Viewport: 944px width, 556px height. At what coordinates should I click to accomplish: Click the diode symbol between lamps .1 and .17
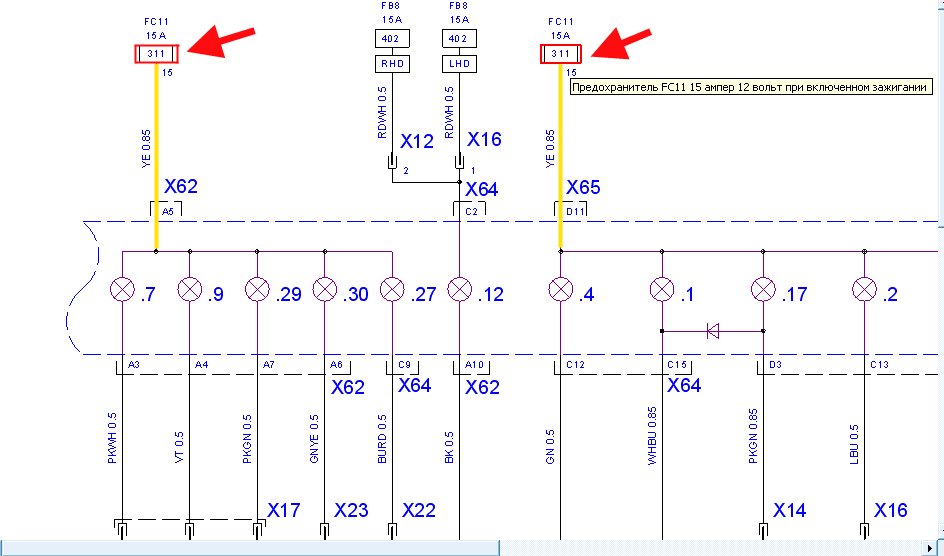pyautogui.click(x=713, y=331)
